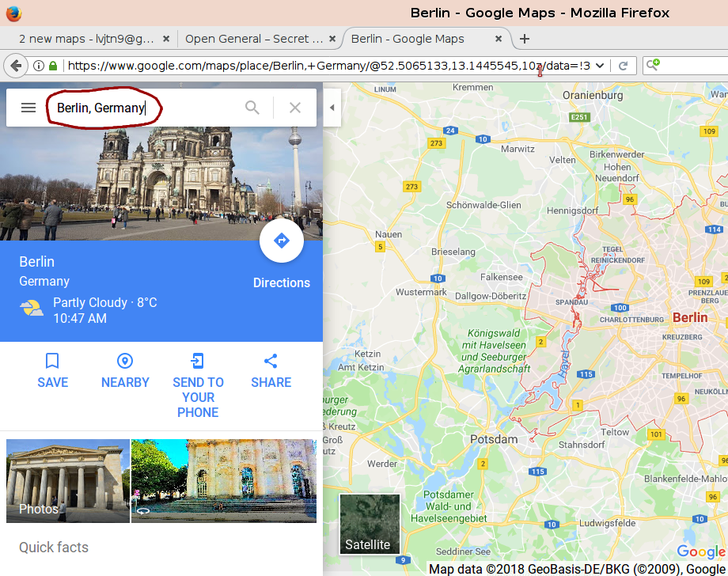
Task: Click the Dallgow-Döberitz map label
Action: pyautogui.click(x=491, y=296)
